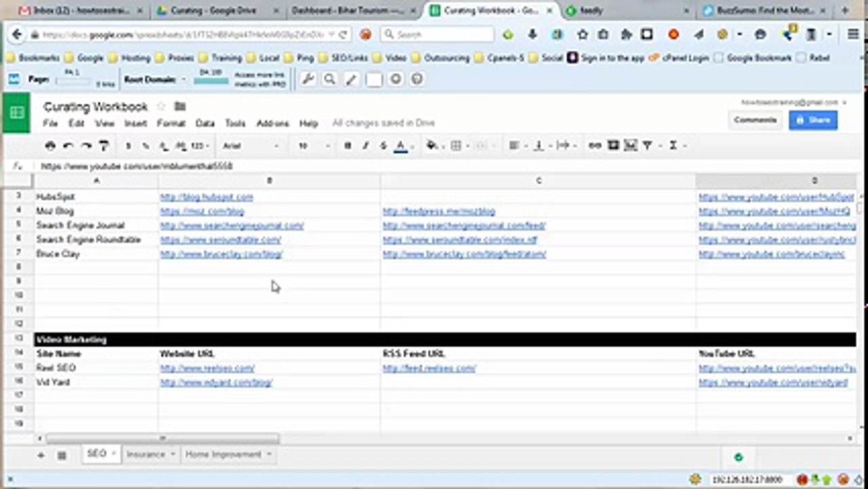
Task: Open the text wrapping dropdown
Action: [x=565, y=145]
